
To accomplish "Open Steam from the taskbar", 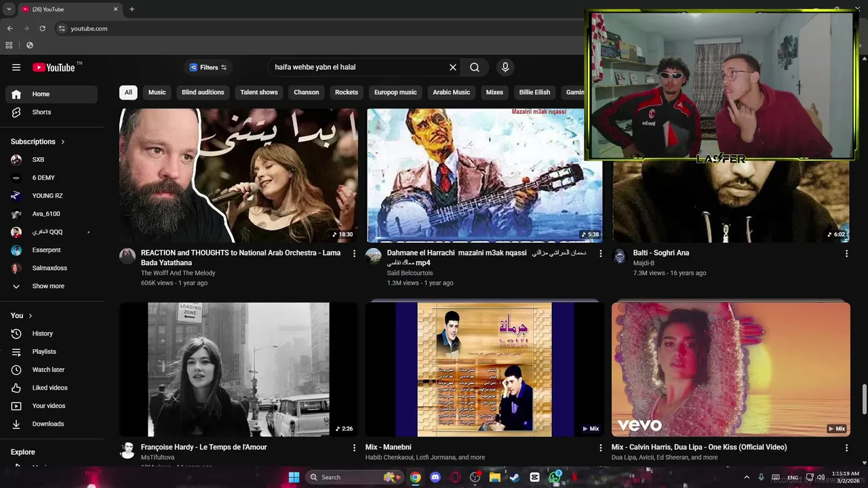I will (515, 477).
